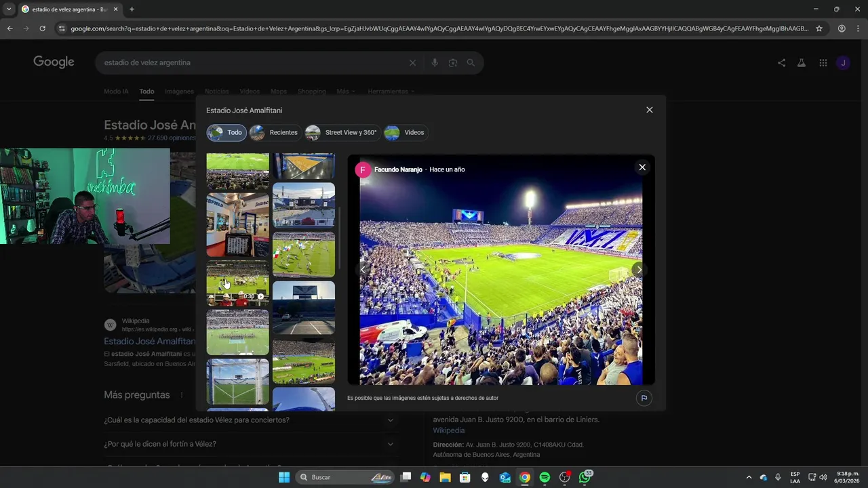Switch to the Modo IA tab
This screenshot has height=488, width=868.
coord(116,91)
